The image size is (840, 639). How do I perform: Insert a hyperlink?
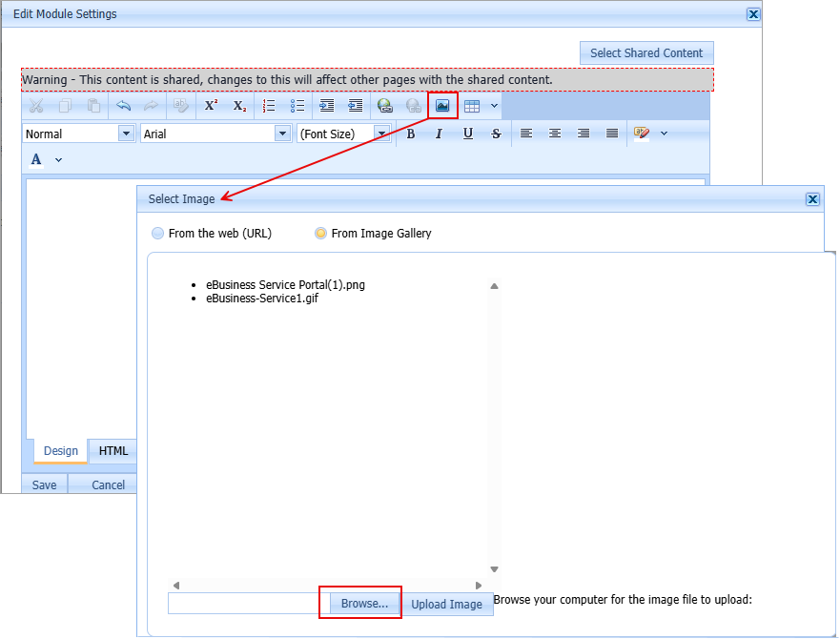pos(384,106)
